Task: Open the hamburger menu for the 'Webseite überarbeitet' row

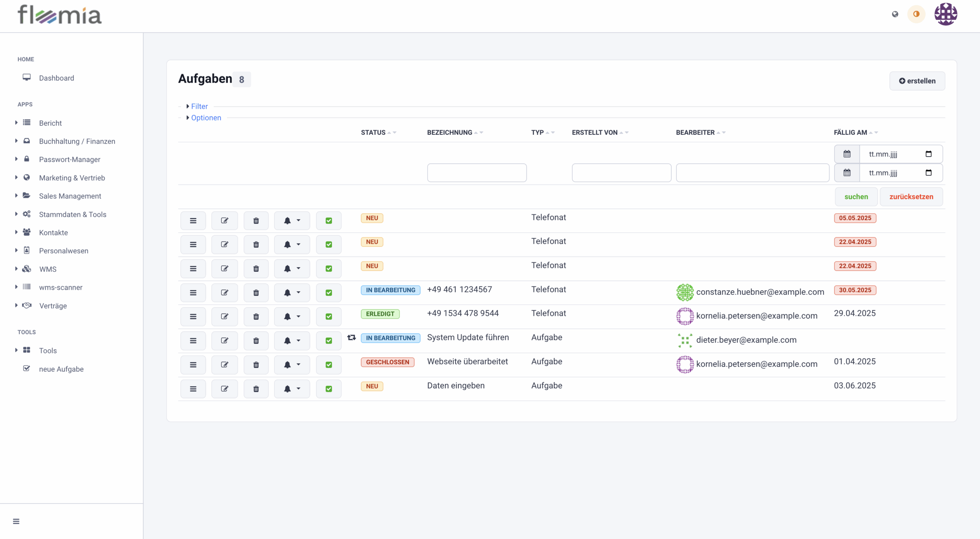Action: [193, 364]
